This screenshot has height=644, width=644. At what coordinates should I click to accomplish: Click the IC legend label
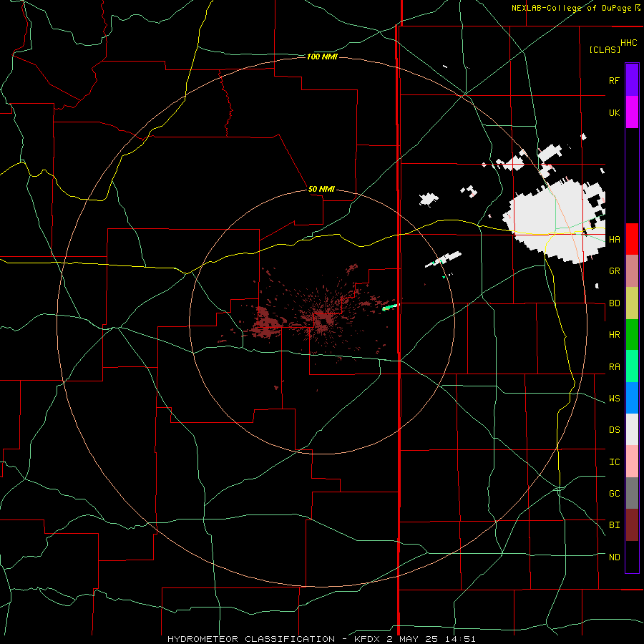tap(614, 462)
